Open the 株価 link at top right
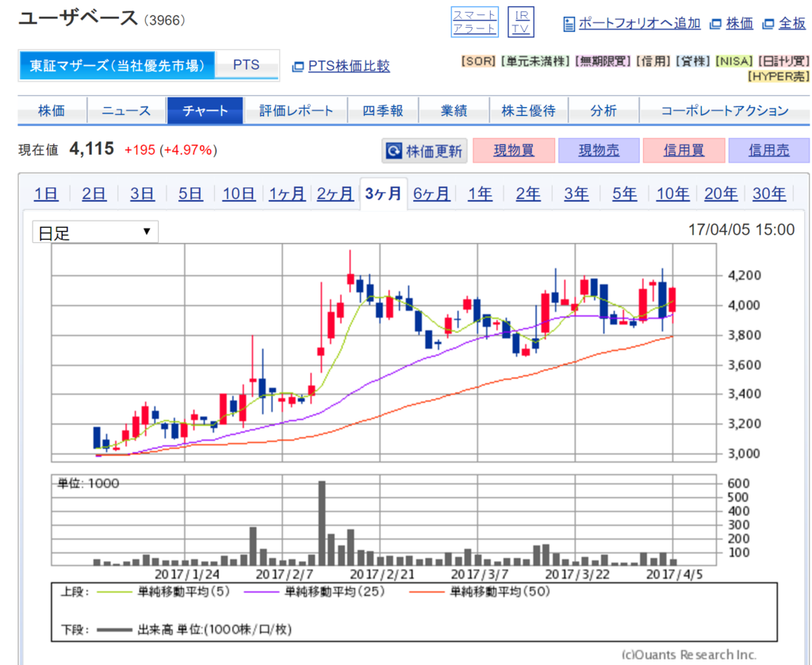This screenshot has width=812, height=665. pyautogui.click(x=740, y=23)
